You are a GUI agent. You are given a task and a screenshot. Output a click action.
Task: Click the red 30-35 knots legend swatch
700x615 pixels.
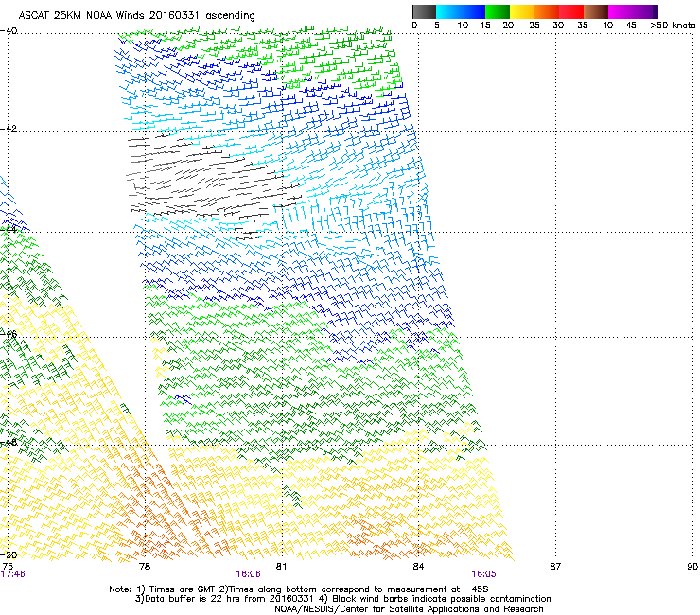click(571, 11)
